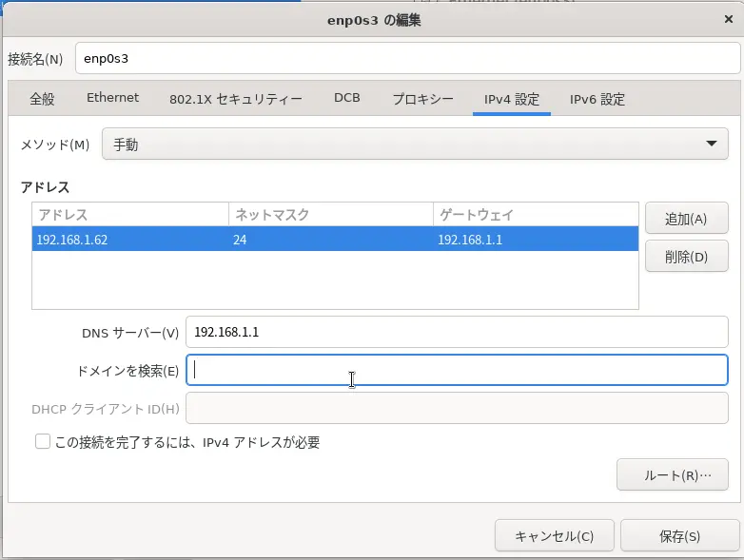
Task: Open the Ethernet tab
Action: pyautogui.click(x=112, y=98)
